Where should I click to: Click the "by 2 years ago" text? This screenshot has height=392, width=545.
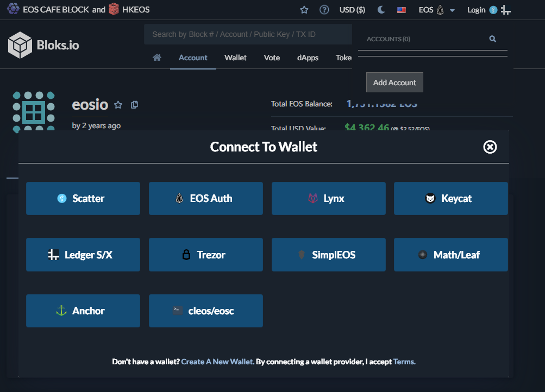[96, 126]
